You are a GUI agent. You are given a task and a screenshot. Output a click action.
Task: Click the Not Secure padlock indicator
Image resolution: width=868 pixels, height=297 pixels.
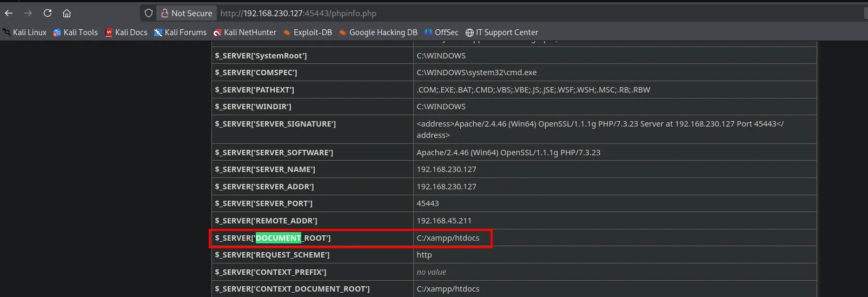point(187,13)
